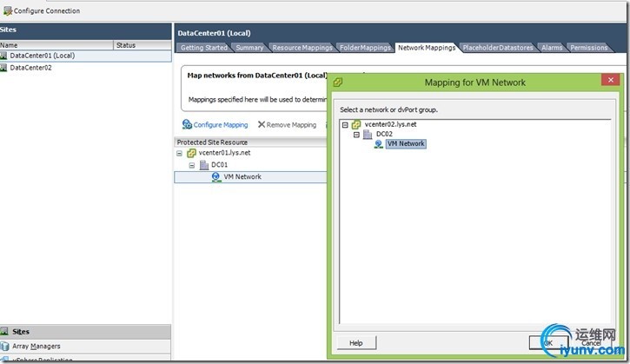Screen dimensions: 630x364
Task: Open the Getting Started tab
Action: 203,48
